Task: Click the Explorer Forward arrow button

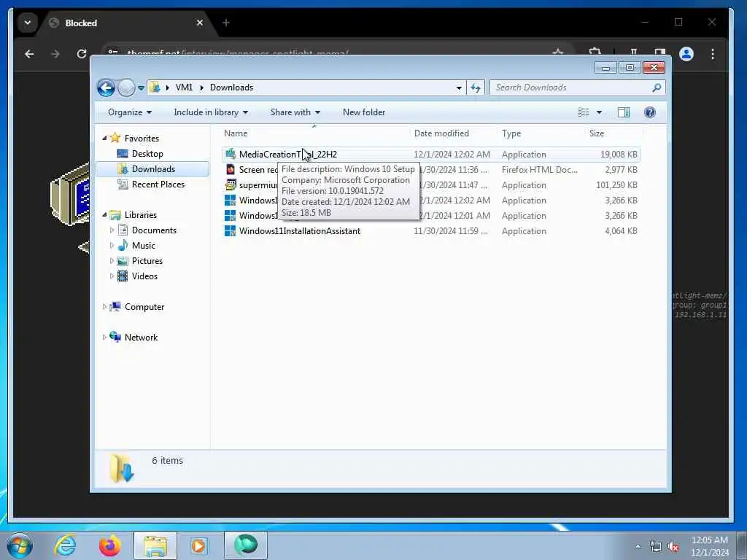Action: tap(126, 87)
